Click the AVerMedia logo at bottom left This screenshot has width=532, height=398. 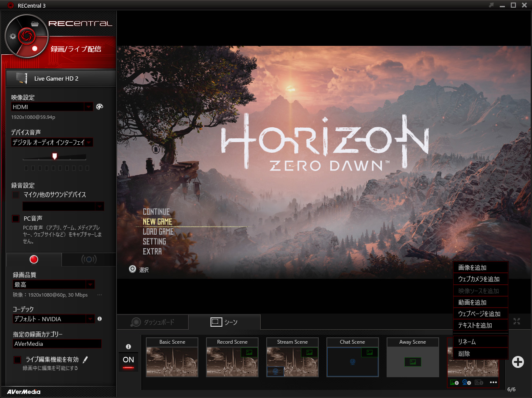tap(24, 392)
